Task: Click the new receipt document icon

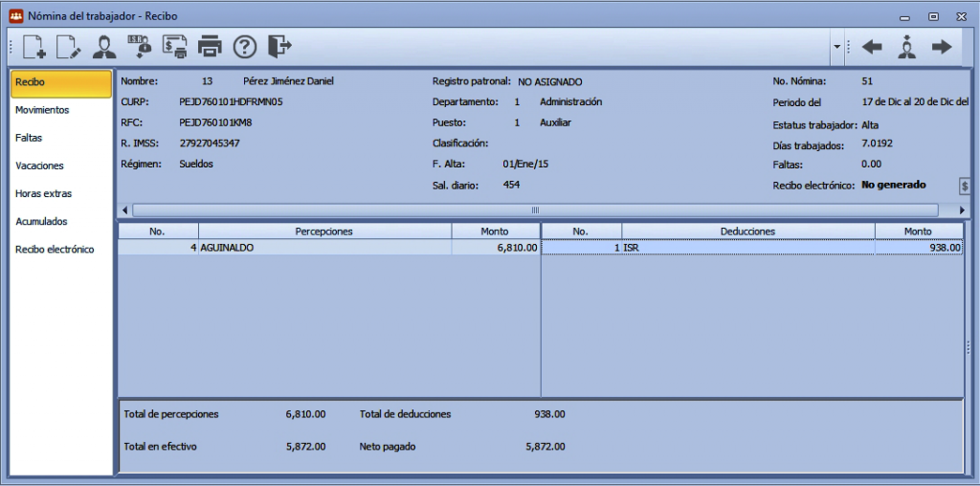Action: pos(34,46)
